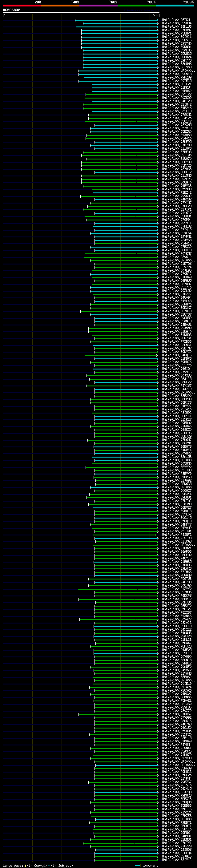Viewport: 197px width, 868px height.
Task: Select the query name DC596832
Action: 11,10
